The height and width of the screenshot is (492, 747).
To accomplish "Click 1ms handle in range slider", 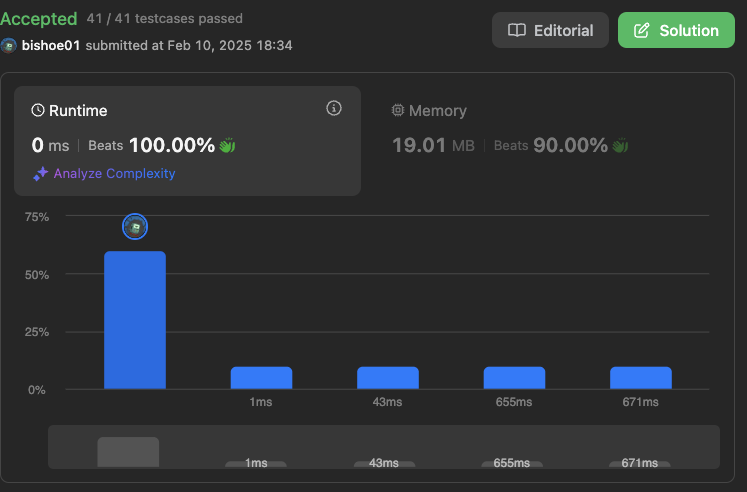I will point(256,463).
